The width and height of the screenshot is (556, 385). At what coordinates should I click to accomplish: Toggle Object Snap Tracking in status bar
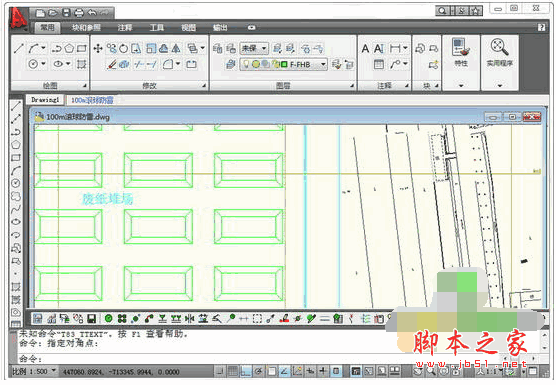click(284, 371)
